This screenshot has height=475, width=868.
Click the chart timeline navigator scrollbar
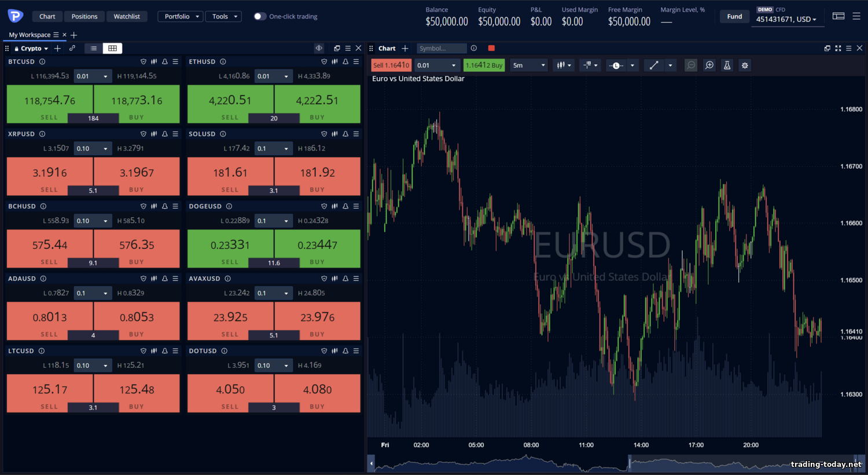pos(613,463)
